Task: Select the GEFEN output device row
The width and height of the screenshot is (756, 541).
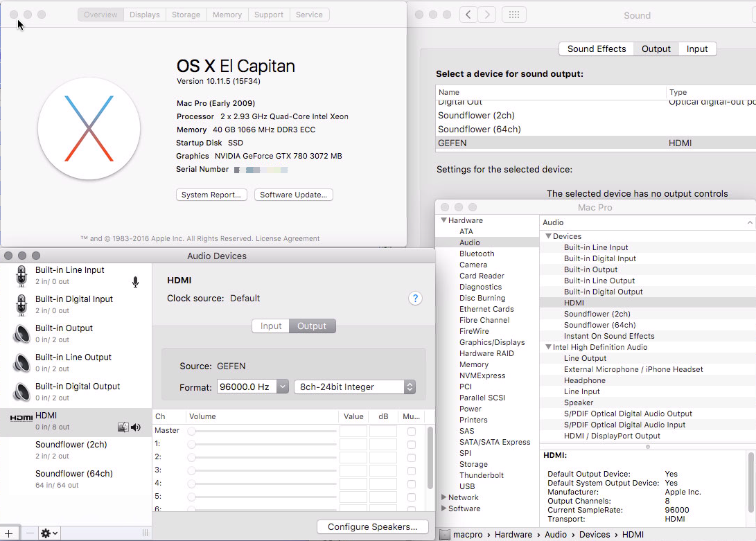Action: pyautogui.click(x=596, y=143)
